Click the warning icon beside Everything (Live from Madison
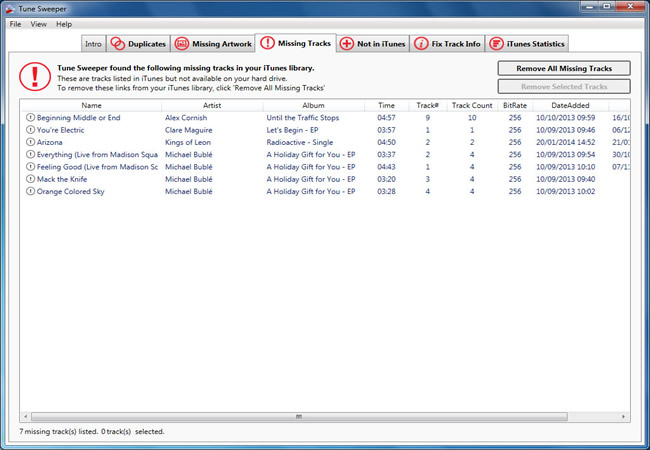 [30, 154]
